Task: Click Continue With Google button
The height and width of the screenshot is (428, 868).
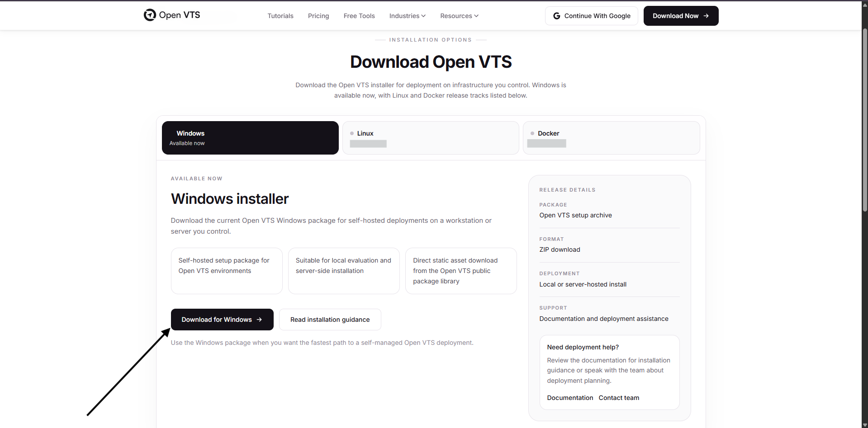Action: 592,16
